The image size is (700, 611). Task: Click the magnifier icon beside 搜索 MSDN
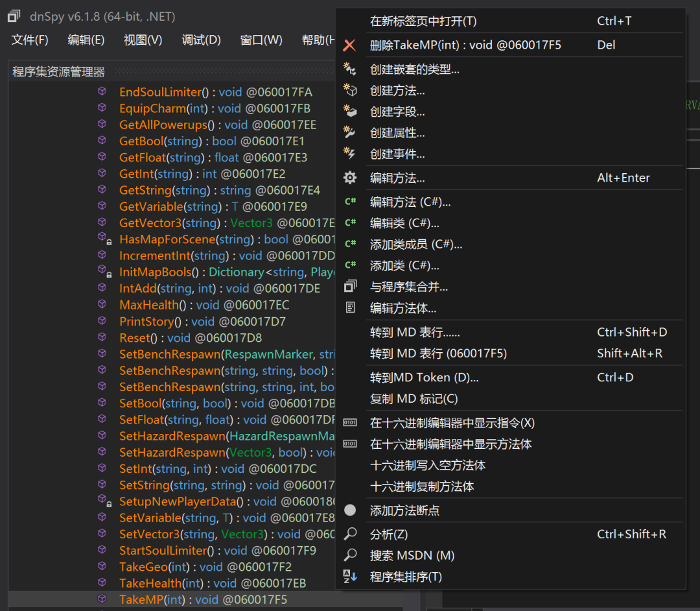point(350,555)
